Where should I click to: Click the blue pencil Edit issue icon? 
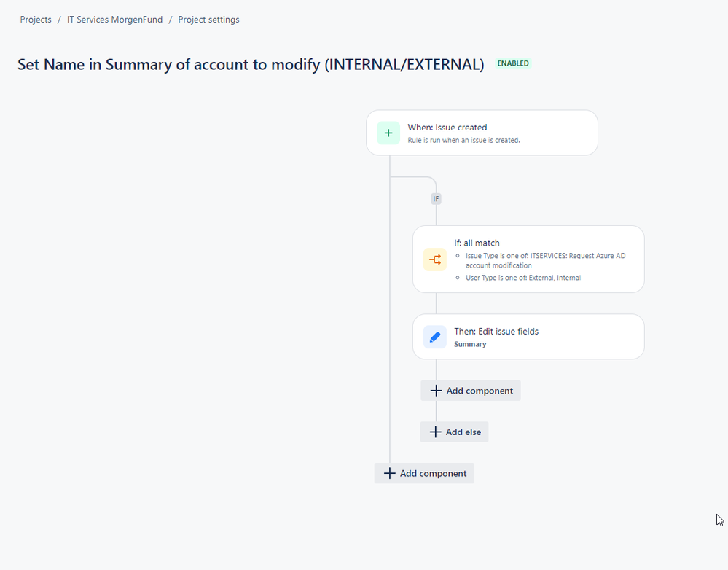coord(435,337)
